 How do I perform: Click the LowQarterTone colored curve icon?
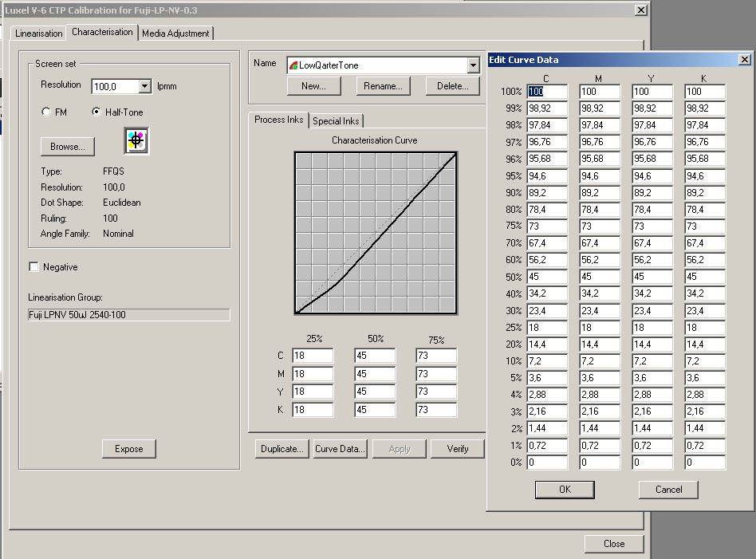click(x=293, y=65)
